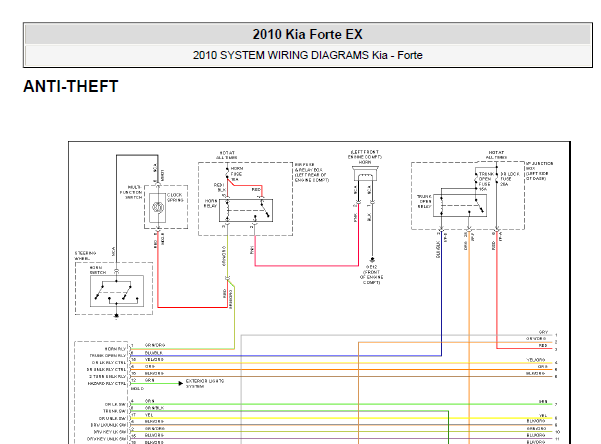Click the pink wire from horn relay
The width and height of the screenshot is (601, 444).
point(307,265)
